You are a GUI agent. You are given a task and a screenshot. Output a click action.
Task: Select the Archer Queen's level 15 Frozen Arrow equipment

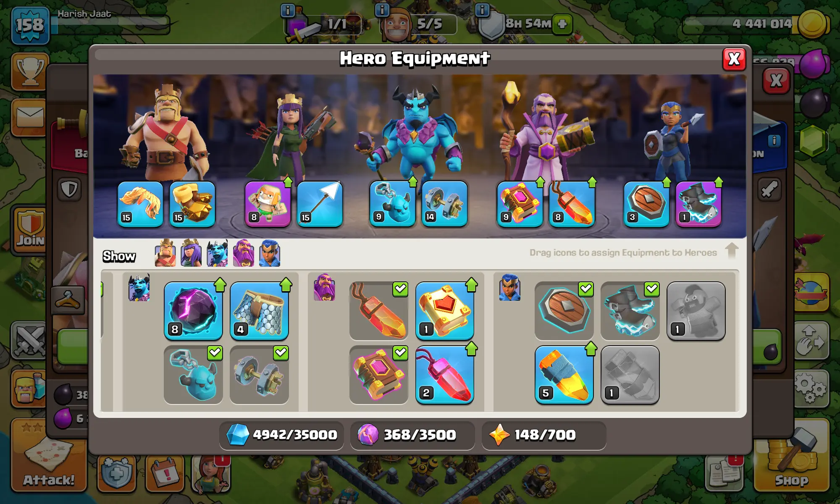(x=320, y=204)
